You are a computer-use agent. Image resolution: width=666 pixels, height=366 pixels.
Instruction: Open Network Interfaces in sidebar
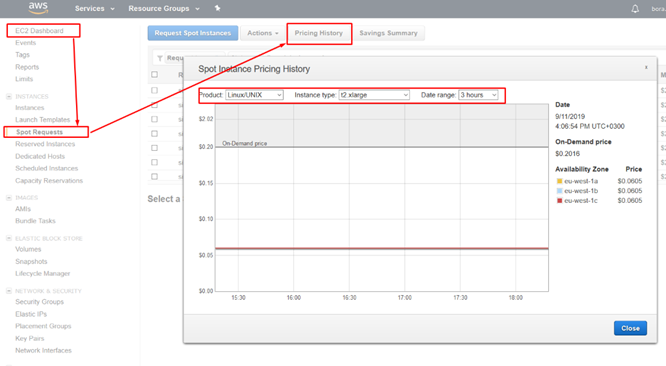(43, 350)
